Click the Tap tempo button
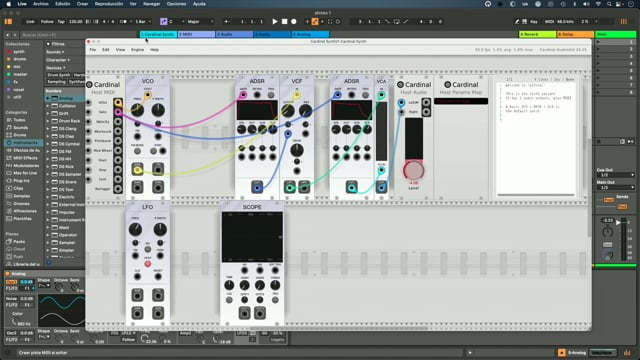640x360 pixels. [x=61, y=21]
